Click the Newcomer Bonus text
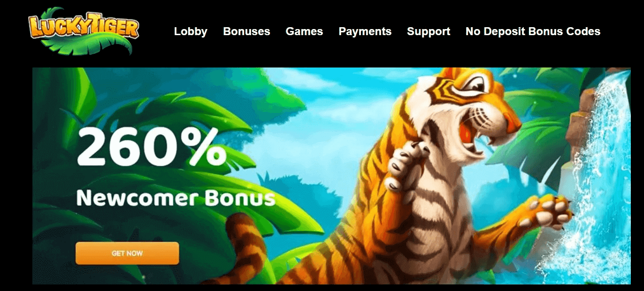The height and width of the screenshot is (291, 644). click(176, 198)
